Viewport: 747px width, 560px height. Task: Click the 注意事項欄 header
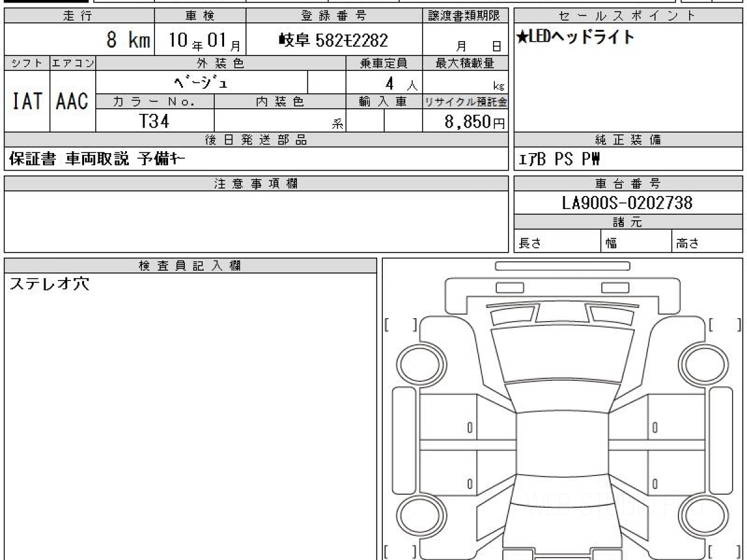click(x=256, y=184)
